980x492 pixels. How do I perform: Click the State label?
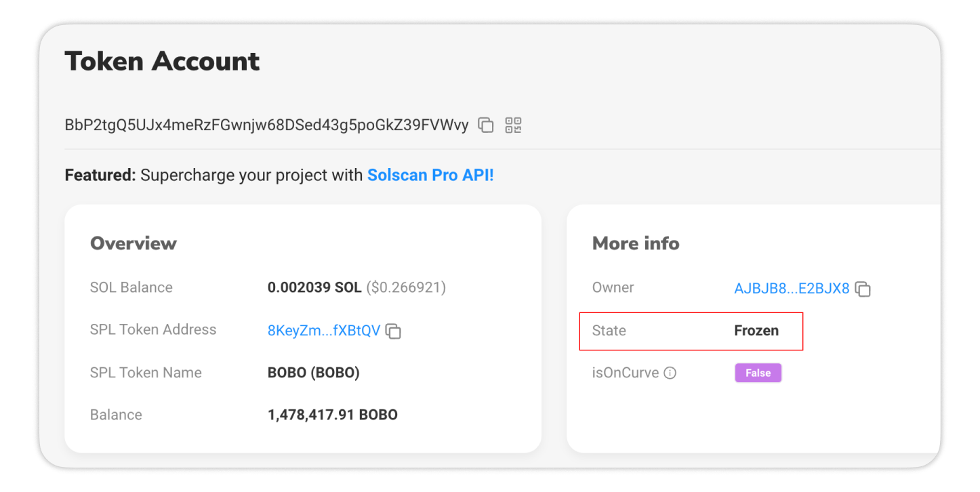[x=609, y=331]
